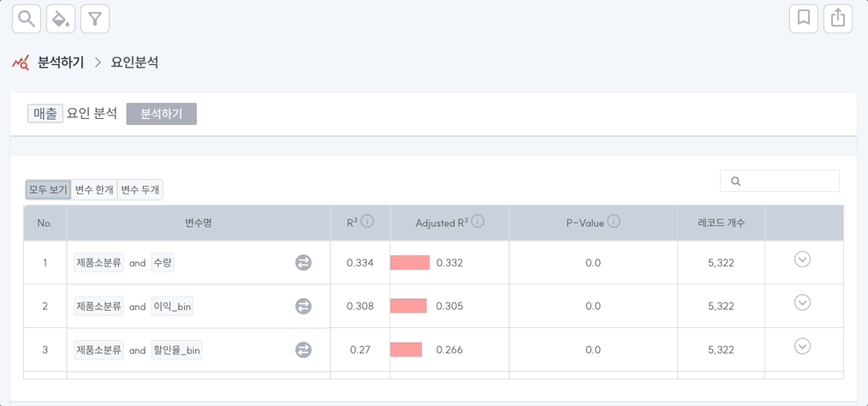Switch to 변수 한개 filter
Viewport: 868px width, 406px height.
point(93,189)
